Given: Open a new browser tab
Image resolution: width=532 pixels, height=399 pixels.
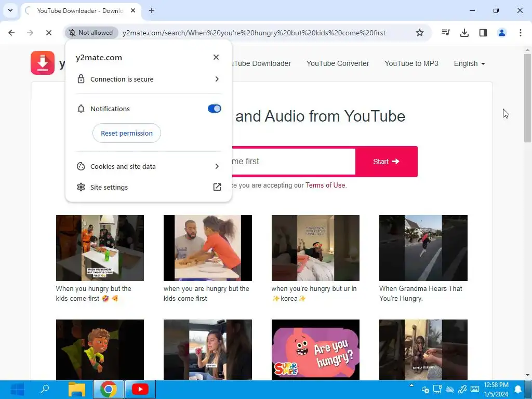Looking at the screenshot, I should (x=152, y=10).
